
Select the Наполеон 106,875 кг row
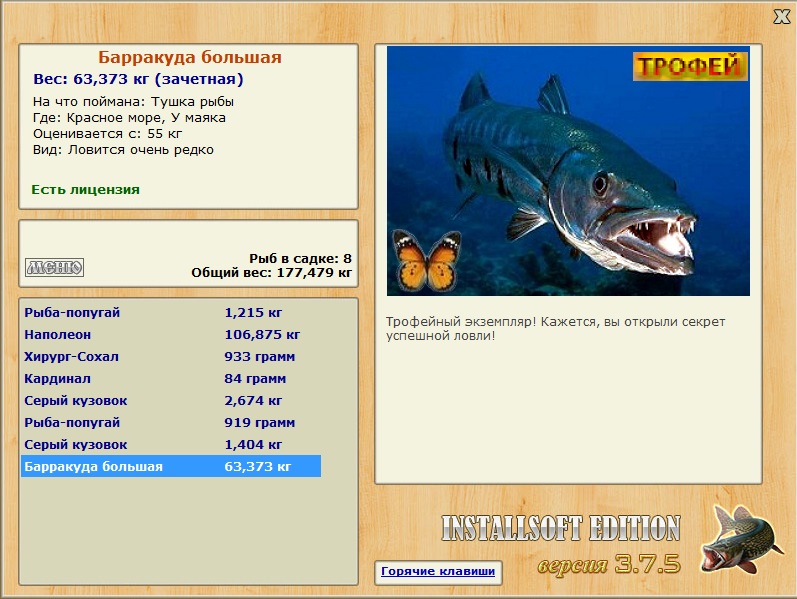[x=171, y=335]
